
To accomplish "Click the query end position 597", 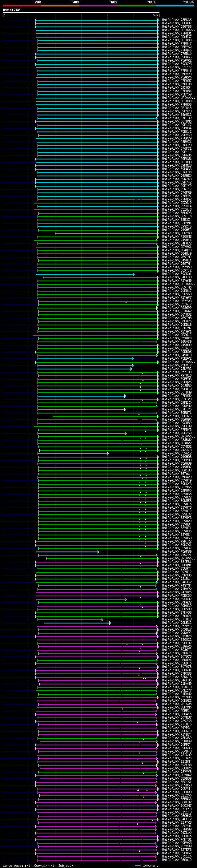I will click(155, 15).
